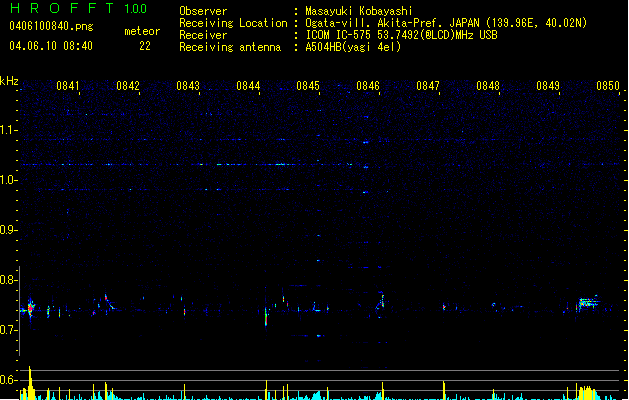Click the 0.9 kHz frequency axis label

(8, 230)
